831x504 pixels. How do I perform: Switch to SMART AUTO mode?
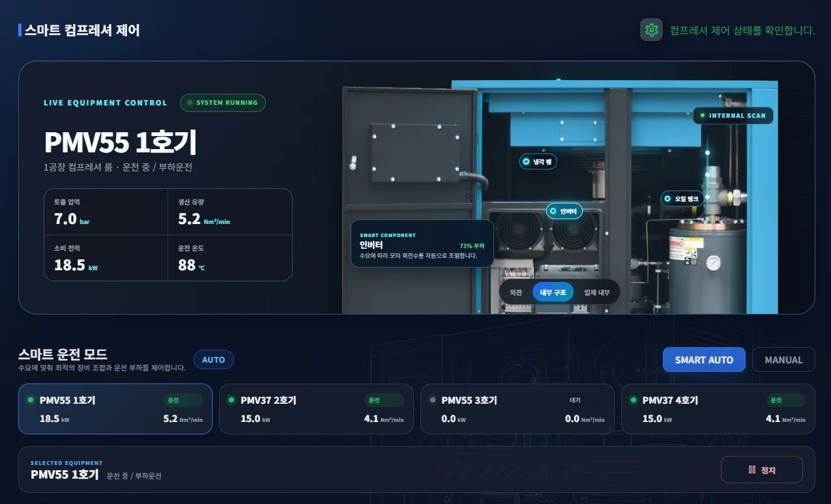pos(704,359)
